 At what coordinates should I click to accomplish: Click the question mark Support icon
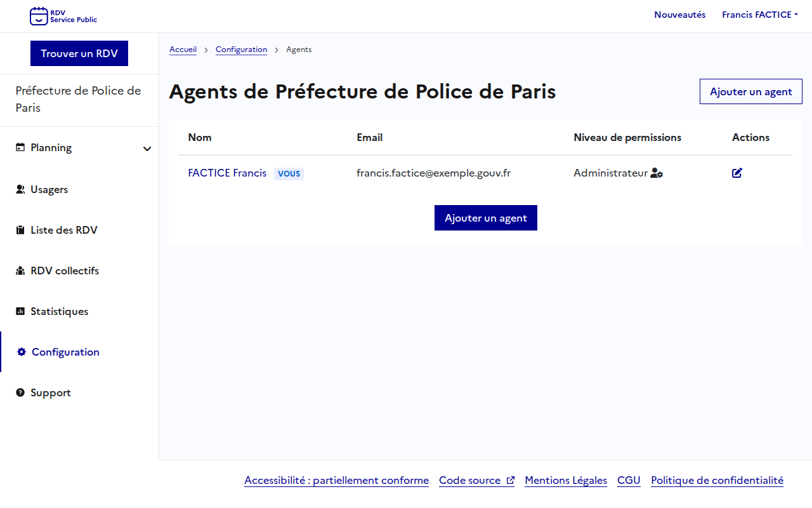tap(20, 392)
